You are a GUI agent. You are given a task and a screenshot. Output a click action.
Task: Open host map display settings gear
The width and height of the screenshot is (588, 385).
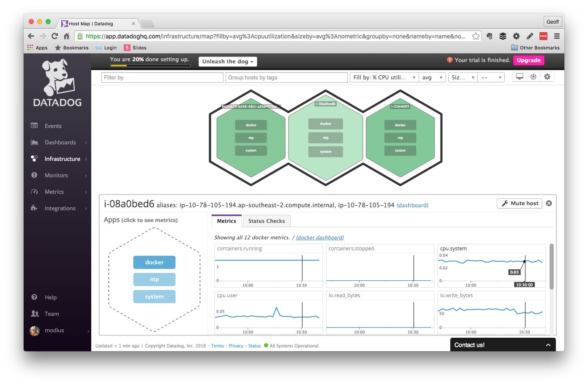coord(547,77)
